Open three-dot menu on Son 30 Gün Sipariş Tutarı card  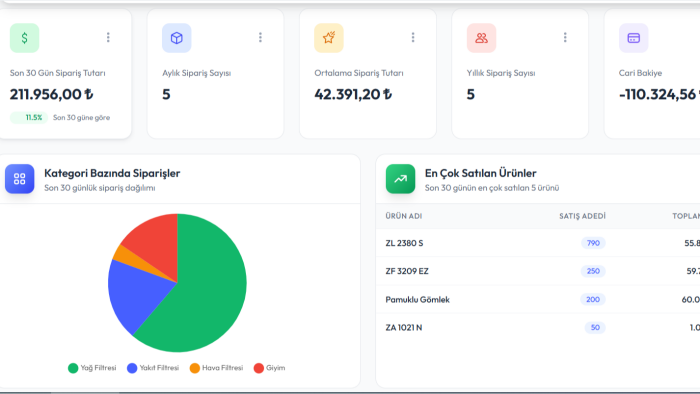click(108, 37)
